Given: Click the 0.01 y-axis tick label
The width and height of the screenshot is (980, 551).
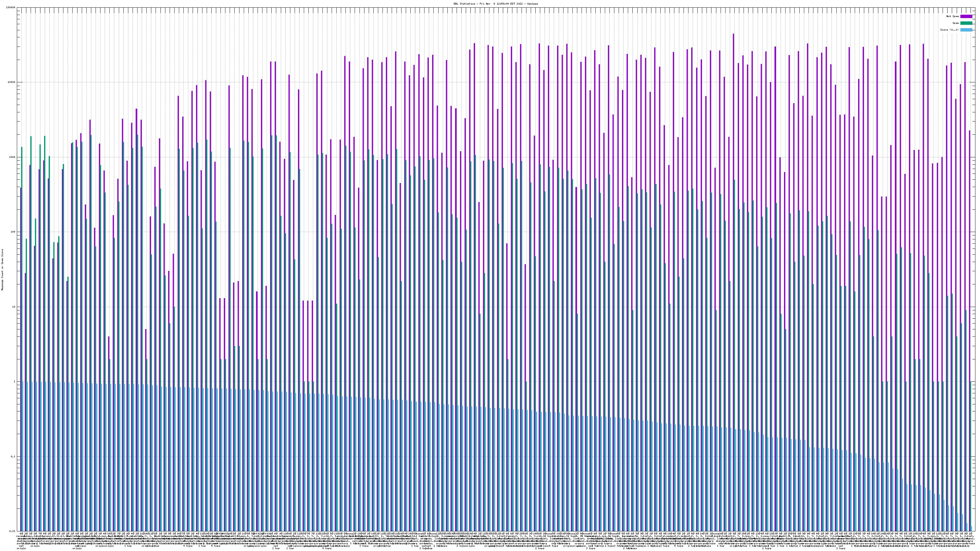Looking at the screenshot, I should (13, 531).
